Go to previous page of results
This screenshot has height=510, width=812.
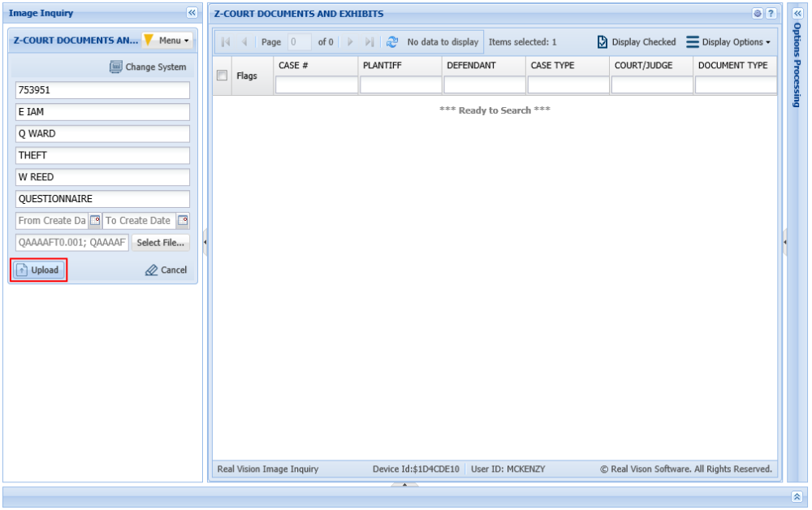pyautogui.click(x=244, y=42)
